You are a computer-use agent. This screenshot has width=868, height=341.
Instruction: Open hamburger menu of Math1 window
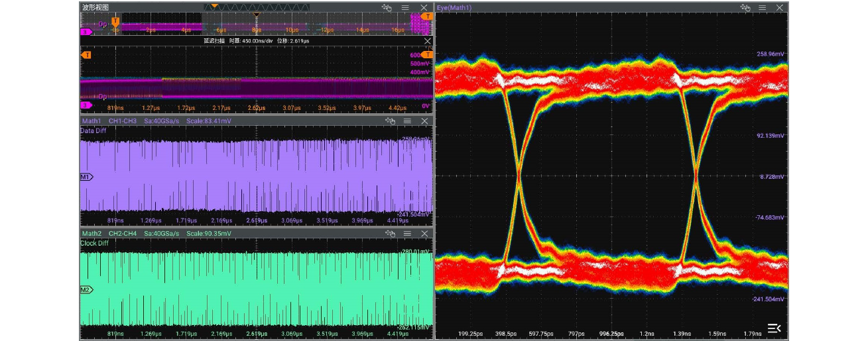click(407, 121)
